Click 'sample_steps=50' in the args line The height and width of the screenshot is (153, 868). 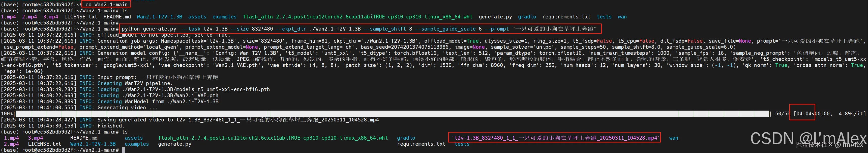pyautogui.click(x=583, y=47)
